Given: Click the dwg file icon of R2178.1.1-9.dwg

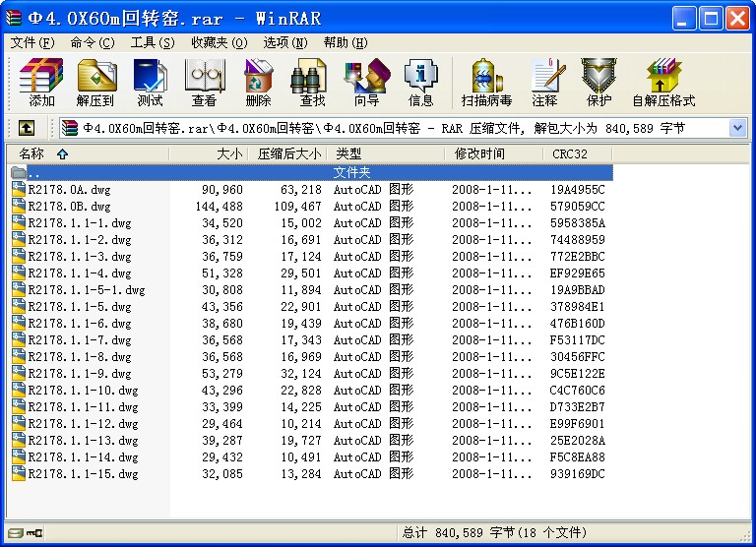Looking at the screenshot, I should [x=19, y=373].
